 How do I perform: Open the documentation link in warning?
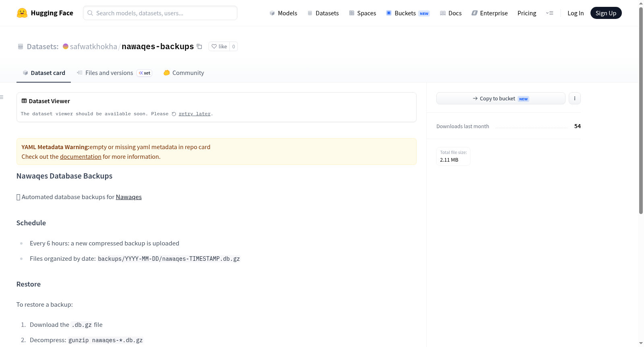(x=80, y=157)
